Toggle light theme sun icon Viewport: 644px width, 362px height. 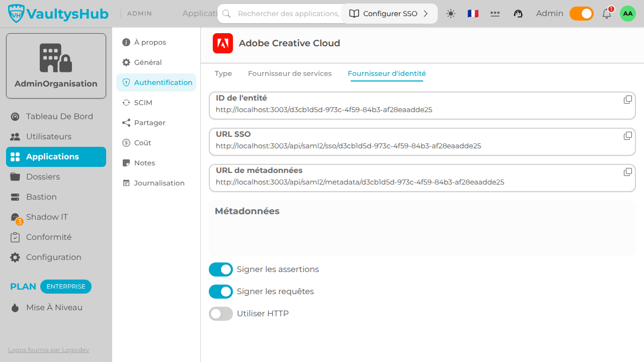[451, 14]
